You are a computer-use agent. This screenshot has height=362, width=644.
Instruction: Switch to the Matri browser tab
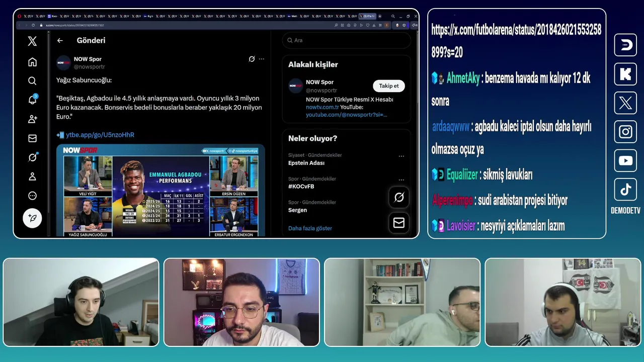[x=292, y=16]
